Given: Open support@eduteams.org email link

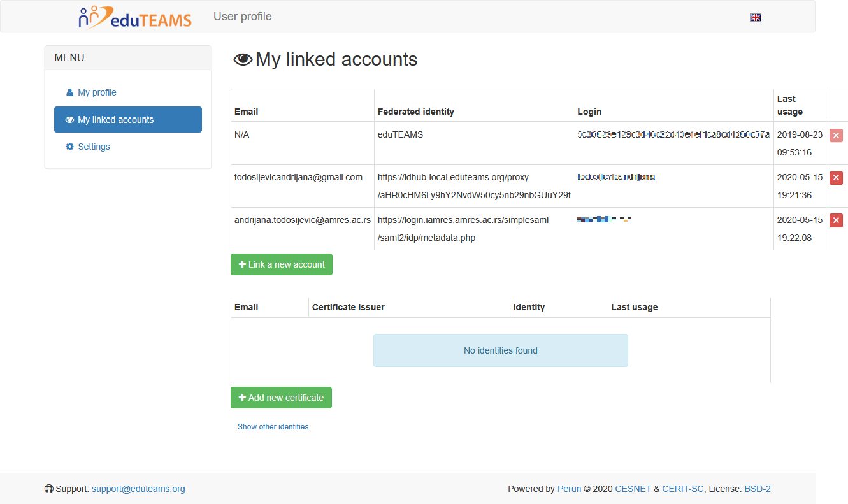Looking at the screenshot, I should pos(138,489).
